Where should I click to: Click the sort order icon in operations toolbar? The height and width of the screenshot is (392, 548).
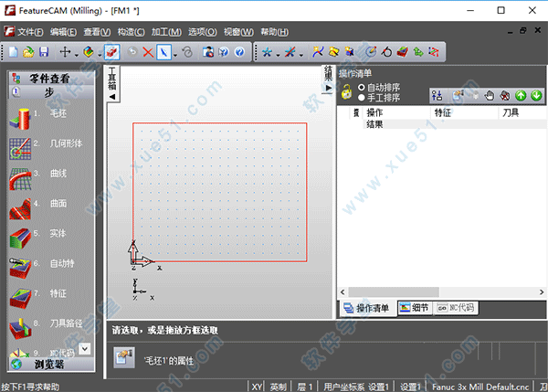[437, 95]
